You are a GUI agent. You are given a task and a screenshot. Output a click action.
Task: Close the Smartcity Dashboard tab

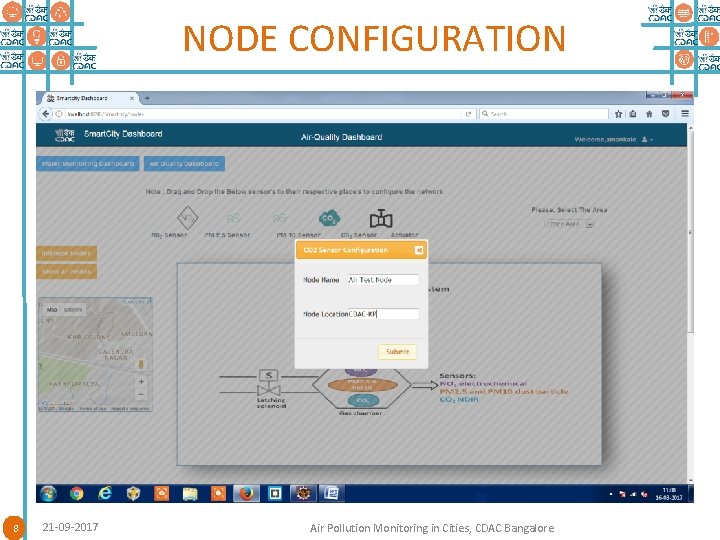(132, 98)
